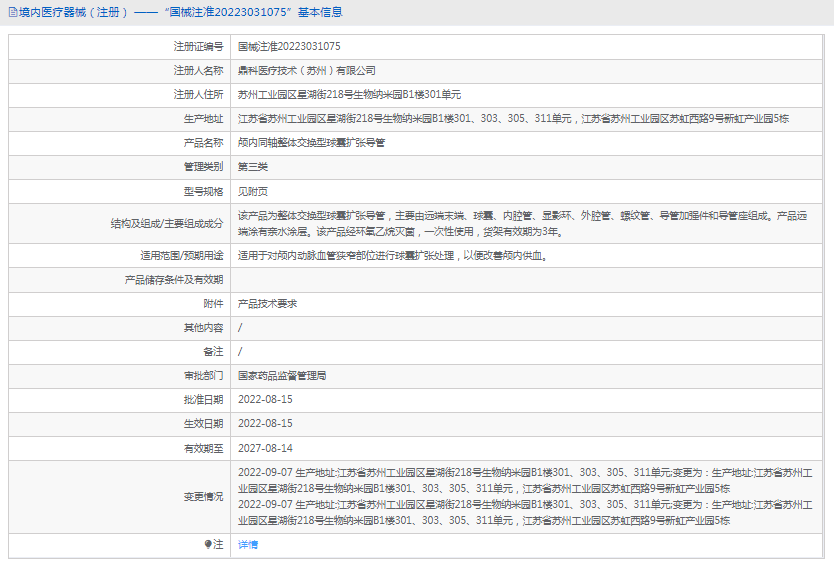Select expiry date 2027-08-14
This screenshot has height=561, width=834.
click(x=265, y=448)
